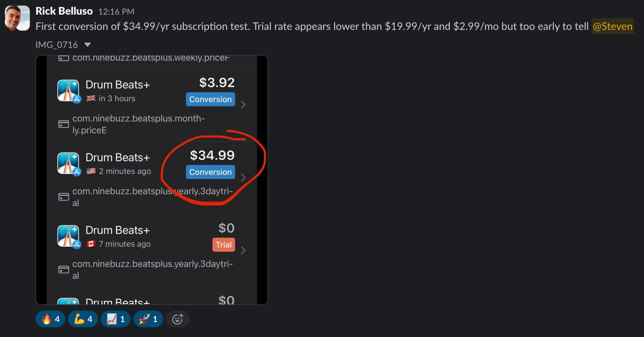
Task: Toggle the fire emoji reaction
Action: pyautogui.click(x=51, y=319)
